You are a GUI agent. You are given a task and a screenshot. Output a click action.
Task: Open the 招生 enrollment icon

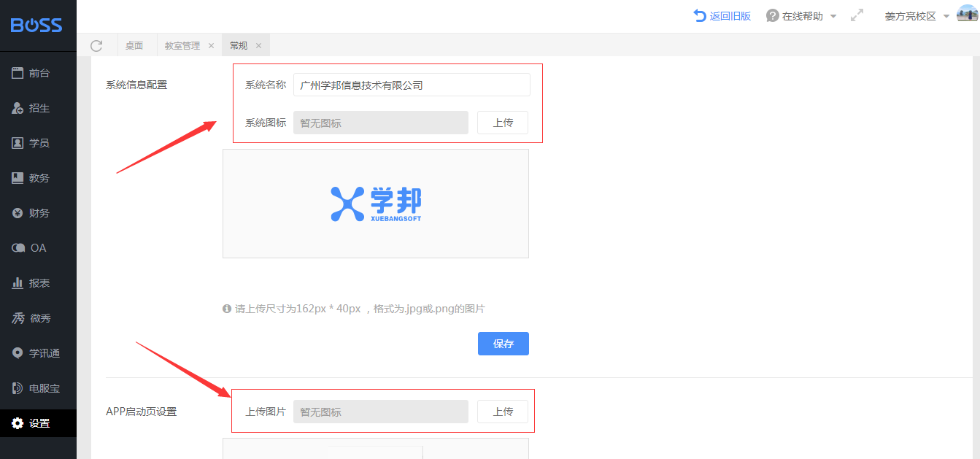click(18, 108)
